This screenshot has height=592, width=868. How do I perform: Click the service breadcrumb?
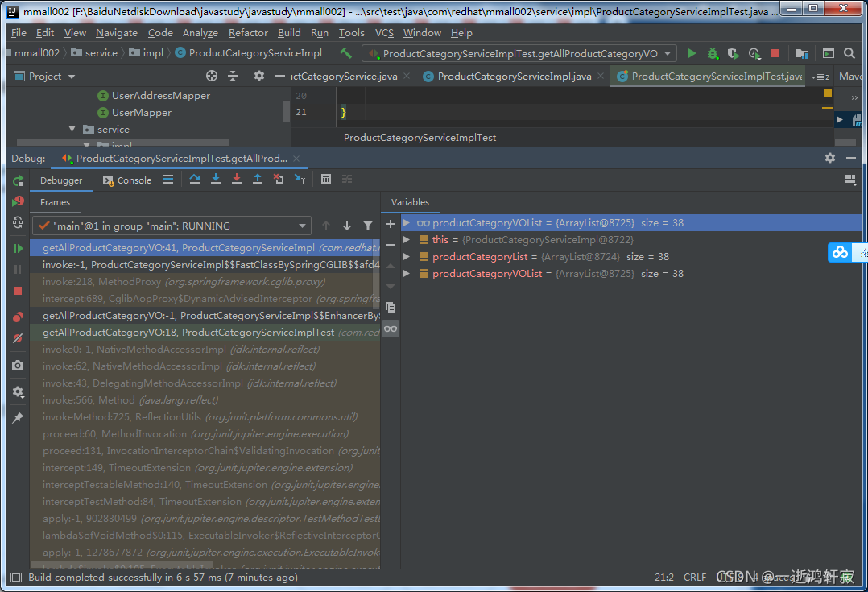(95, 53)
